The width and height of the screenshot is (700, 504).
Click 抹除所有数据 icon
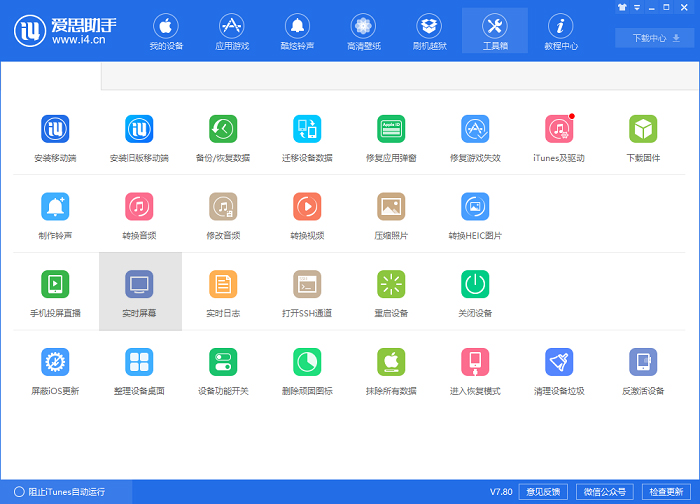pyautogui.click(x=391, y=362)
